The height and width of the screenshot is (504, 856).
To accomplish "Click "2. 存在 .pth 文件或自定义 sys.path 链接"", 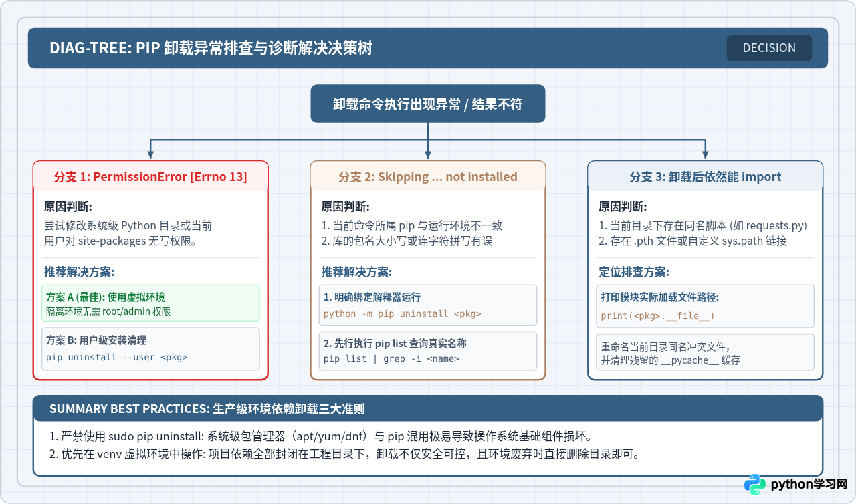I will [x=693, y=241].
